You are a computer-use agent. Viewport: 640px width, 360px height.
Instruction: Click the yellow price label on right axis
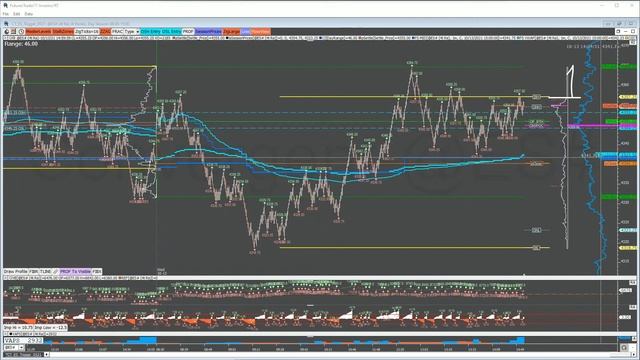pyautogui.click(x=627, y=97)
